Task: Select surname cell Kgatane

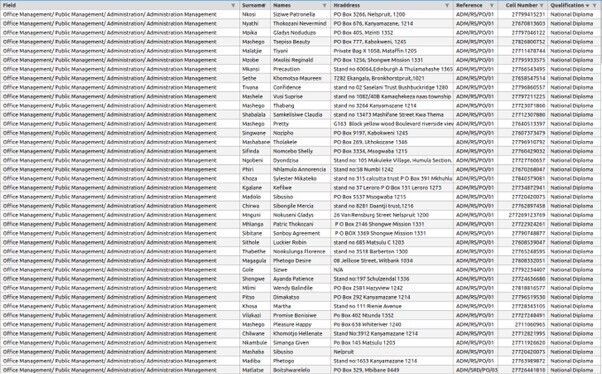Action: (255, 188)
